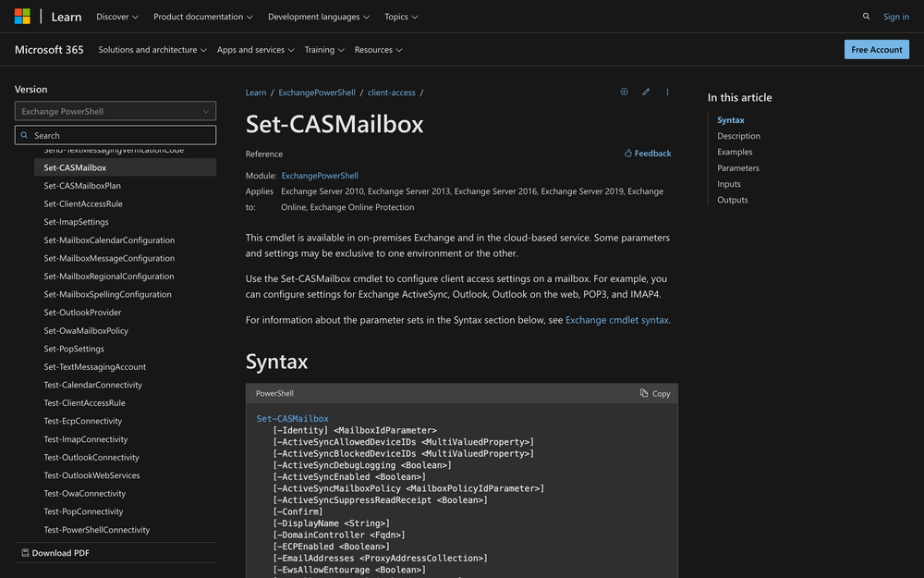Click the edit pencil icon
The width and height of the screenshot is (924, 578).
point(646,92)
